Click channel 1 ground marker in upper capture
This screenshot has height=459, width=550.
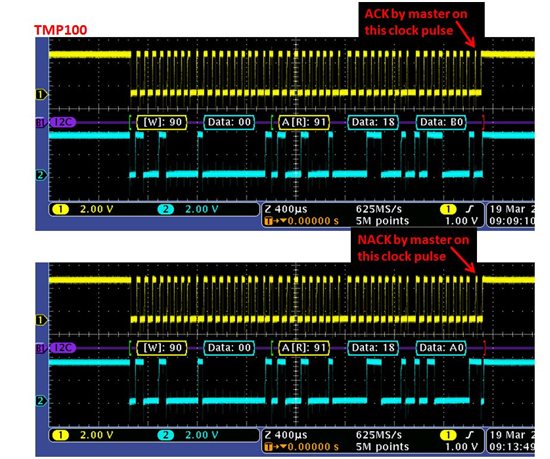pos(41,94)
